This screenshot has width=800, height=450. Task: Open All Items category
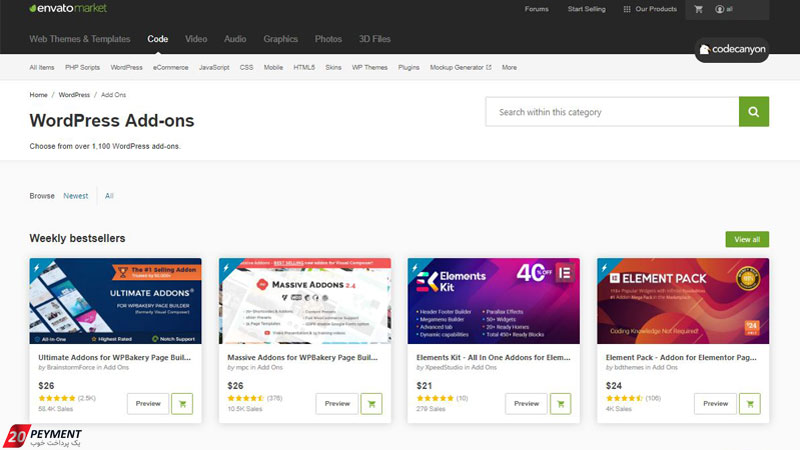42,67
